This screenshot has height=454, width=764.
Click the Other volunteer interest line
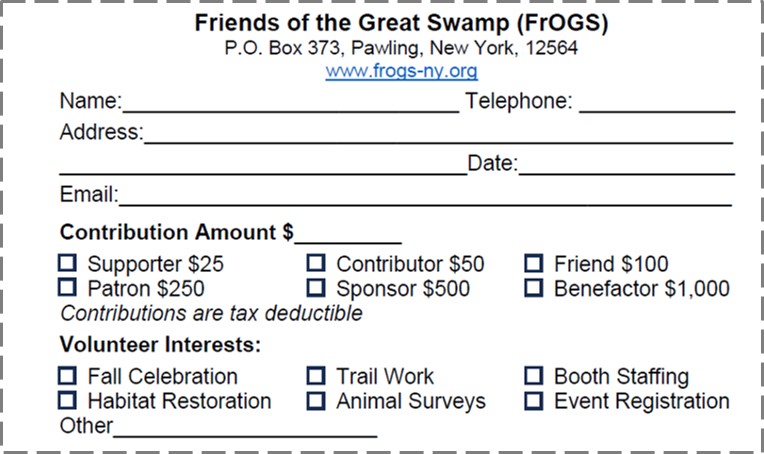245,428
